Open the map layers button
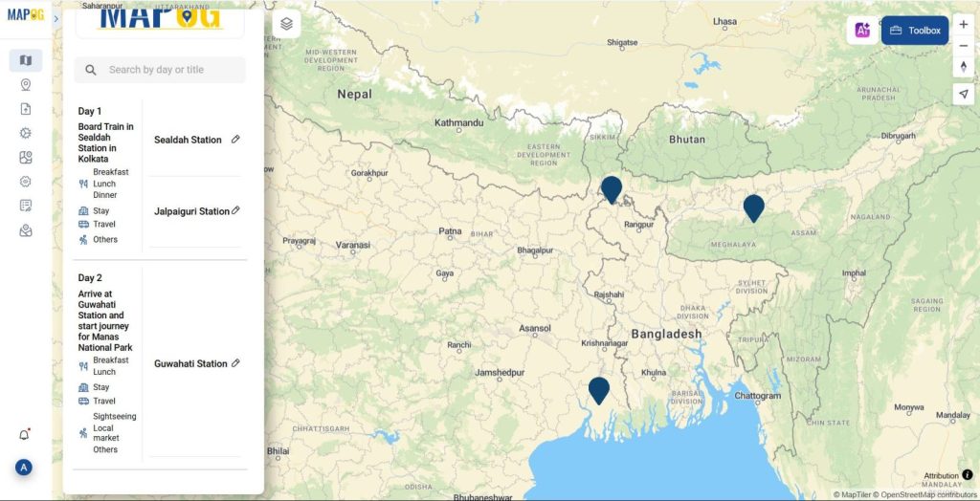The height and width of the screenshot is (501, 980). (286, 24)
